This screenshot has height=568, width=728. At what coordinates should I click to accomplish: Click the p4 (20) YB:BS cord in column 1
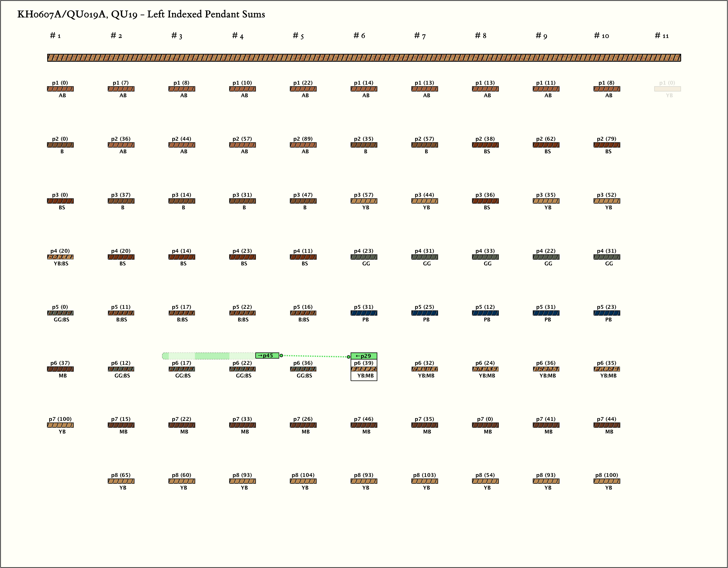pyautogui.click(x=60, y=257)
